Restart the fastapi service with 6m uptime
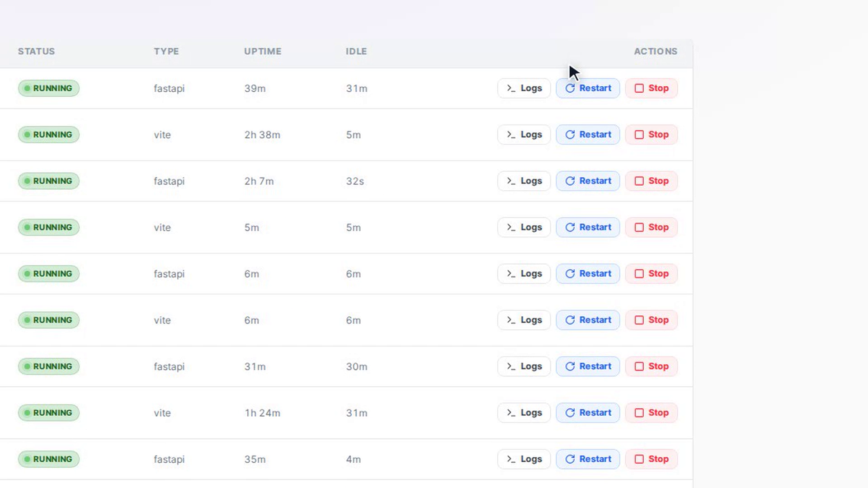 (588, 274)
